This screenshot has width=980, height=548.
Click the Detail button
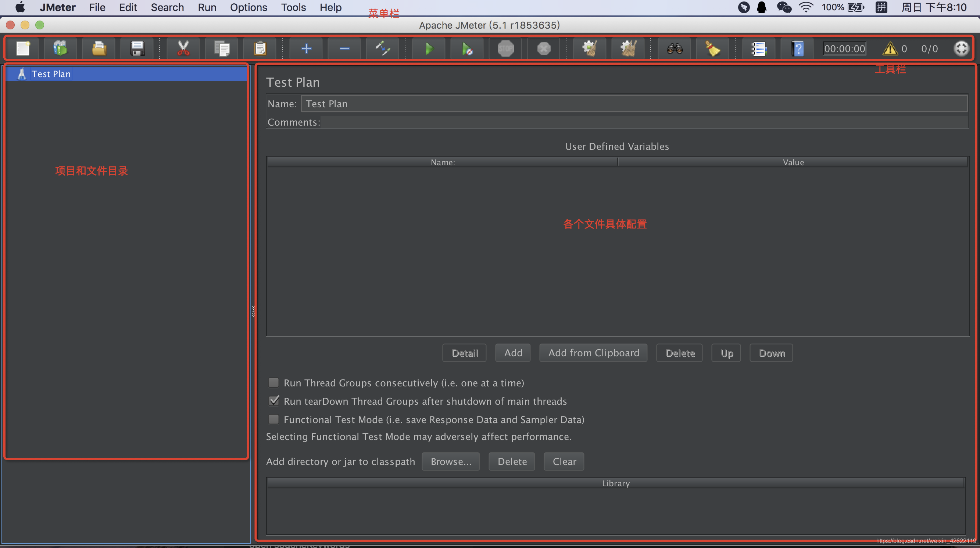[465, 353]
